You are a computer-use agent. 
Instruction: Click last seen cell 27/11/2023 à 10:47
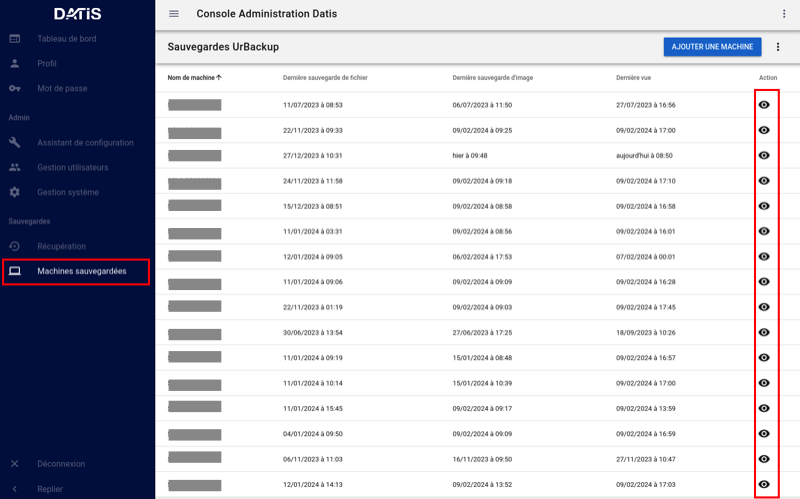[x=645, y=459]
